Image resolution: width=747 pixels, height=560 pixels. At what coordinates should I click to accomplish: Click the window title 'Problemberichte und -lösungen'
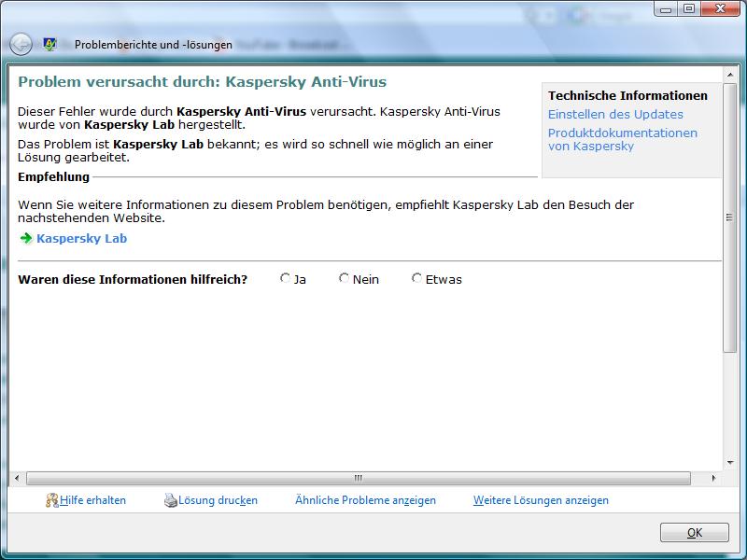153,45
